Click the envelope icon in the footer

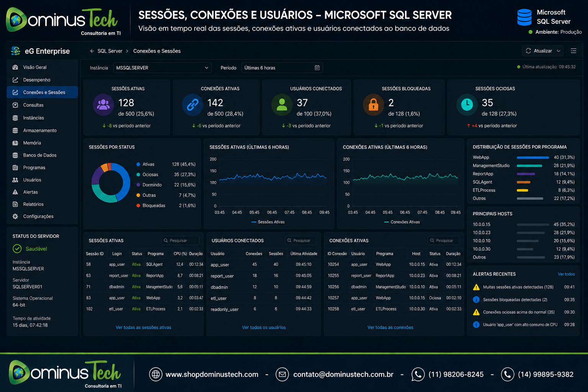pos(282,374)
